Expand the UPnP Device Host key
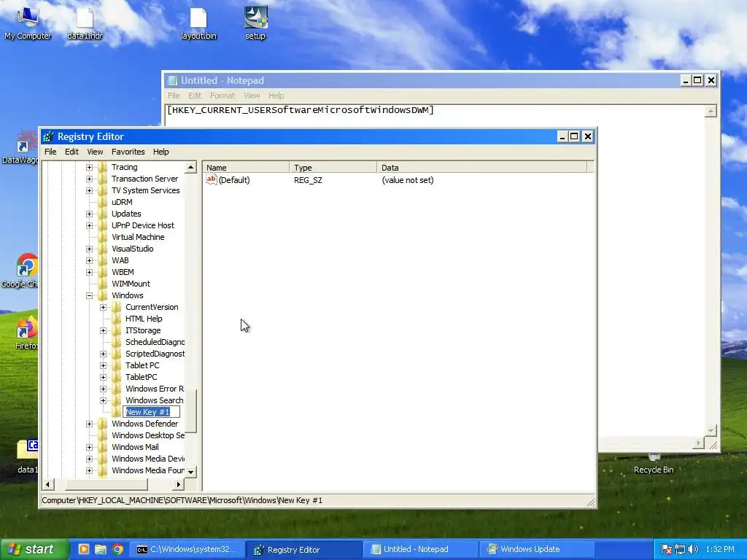The height and width of the screenshot is (560, 747). click(x=89, y=225)
